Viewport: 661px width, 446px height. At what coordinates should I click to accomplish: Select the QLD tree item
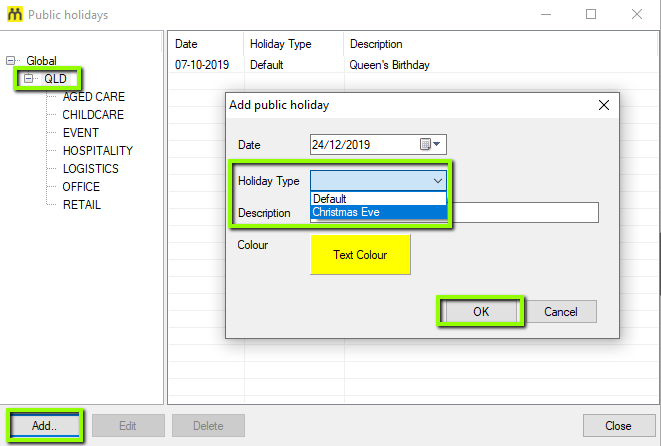click(x=55, y=78)
